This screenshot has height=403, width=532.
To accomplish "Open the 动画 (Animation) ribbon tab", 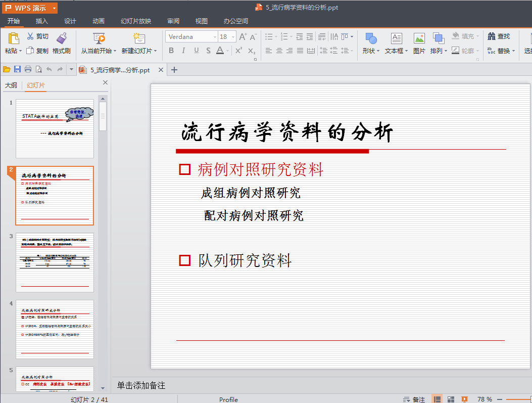I will tap(99, 21).
